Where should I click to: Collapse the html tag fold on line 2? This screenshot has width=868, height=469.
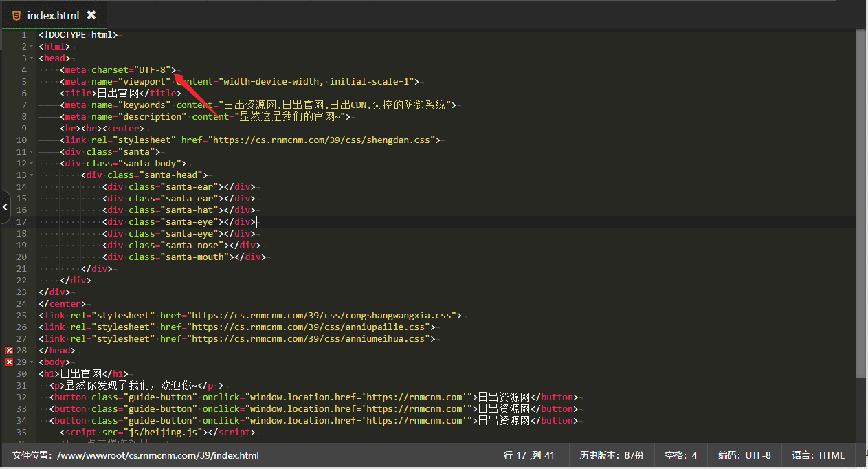tap(32, 47)
